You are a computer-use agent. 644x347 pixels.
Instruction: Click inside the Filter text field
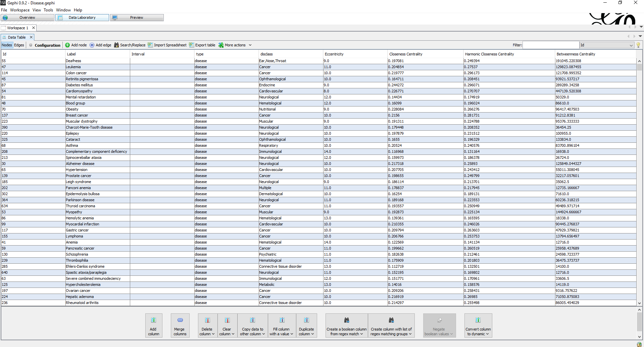[x=551, y=45]
